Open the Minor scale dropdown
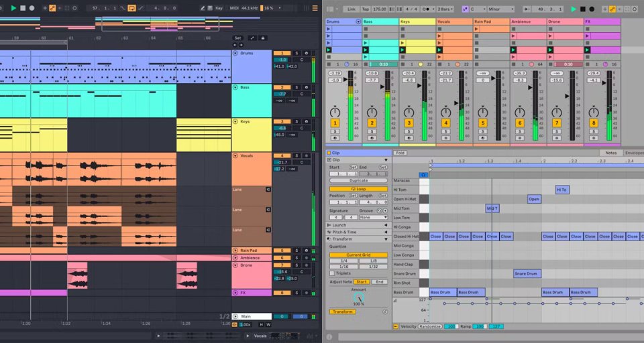The image size is (644, 343). 500,9
